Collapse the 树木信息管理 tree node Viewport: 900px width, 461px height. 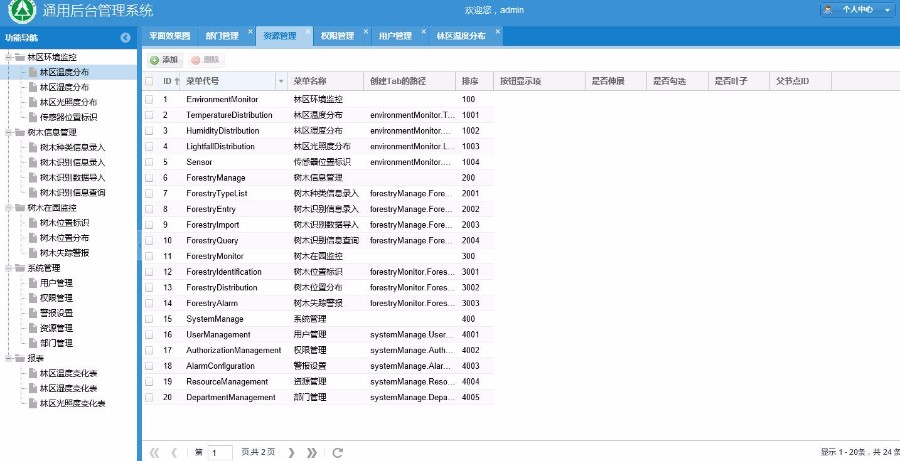(x=9, y=132)
